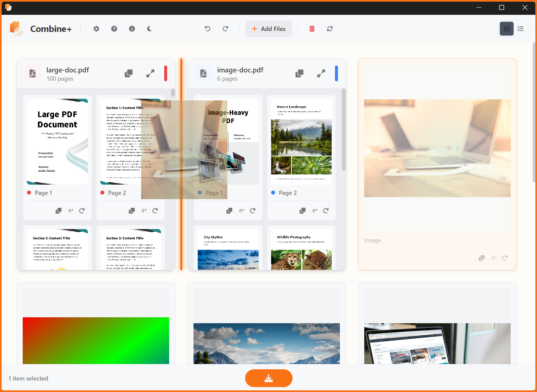
Task: Switch to list view
Action: 521,29
